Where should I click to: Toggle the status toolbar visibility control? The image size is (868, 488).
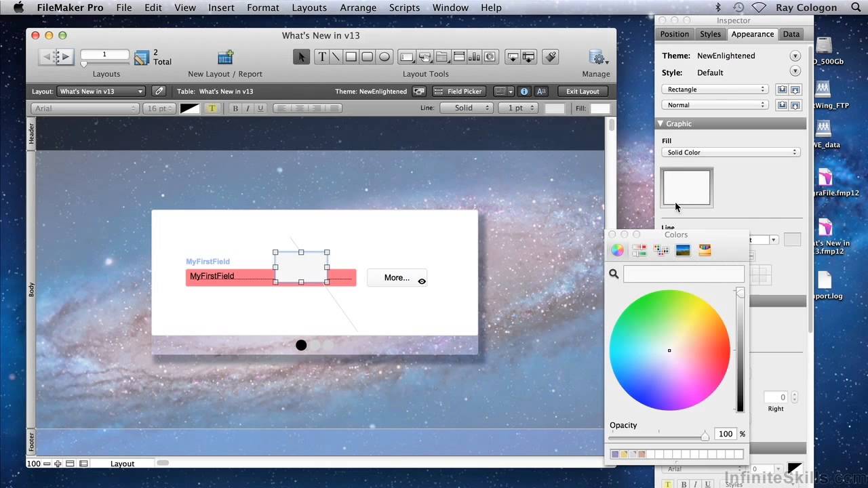pyautogui.click(x=70, y=464)
